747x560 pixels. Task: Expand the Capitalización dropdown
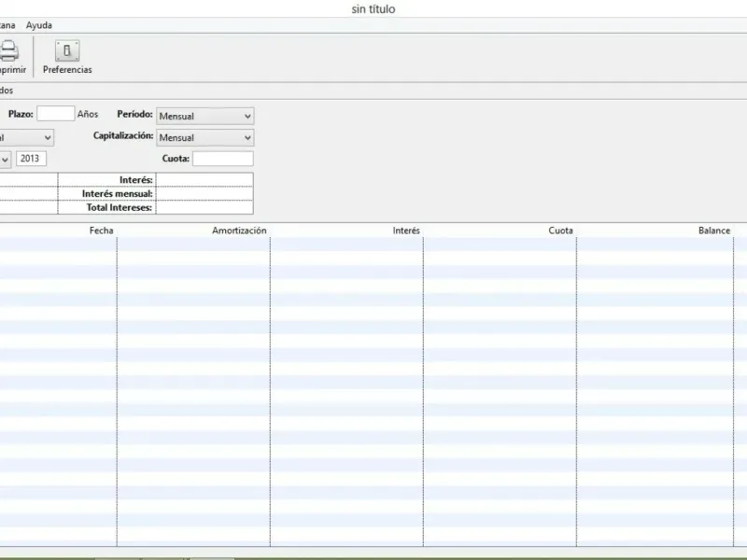[204, 137]
